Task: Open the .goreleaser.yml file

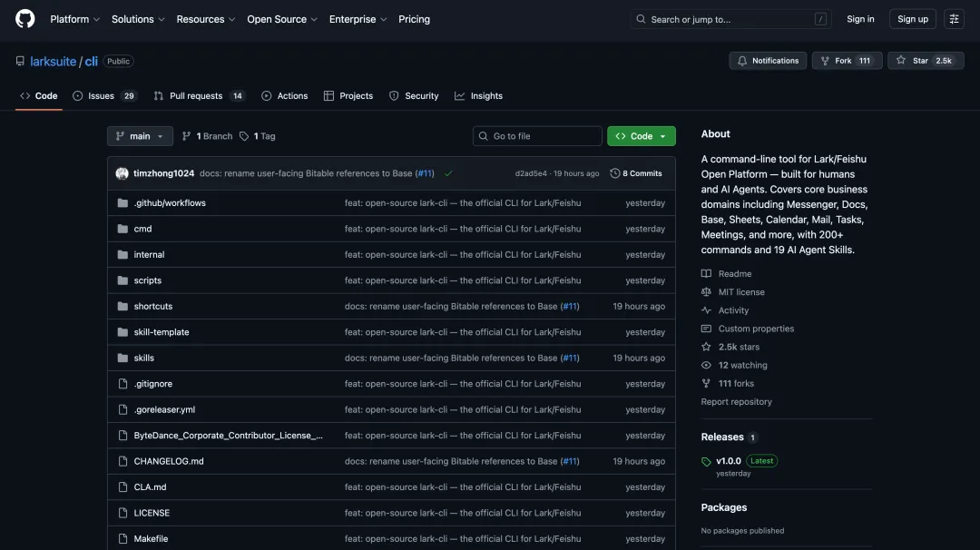Action: pyautogui.click(x=164, y=409)
